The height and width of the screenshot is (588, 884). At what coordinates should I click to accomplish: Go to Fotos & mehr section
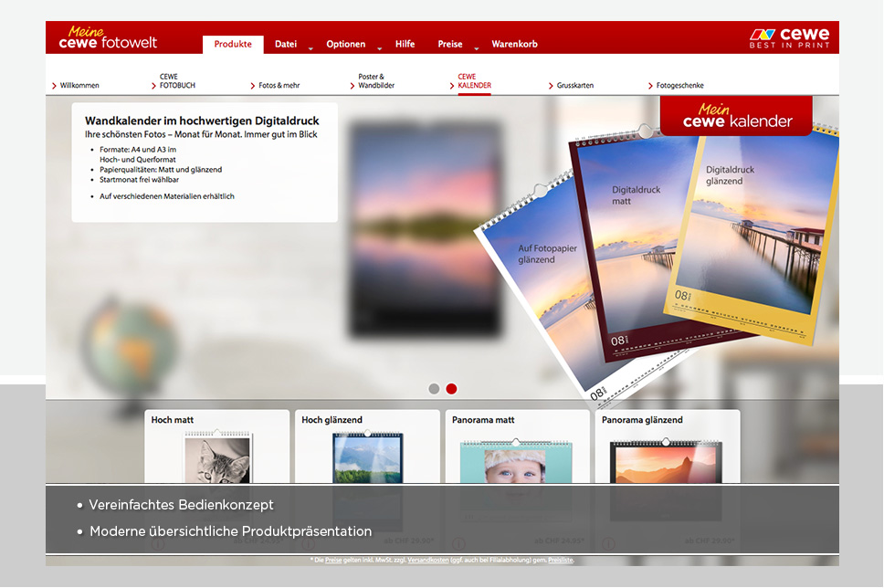click(x=275, y=86)
